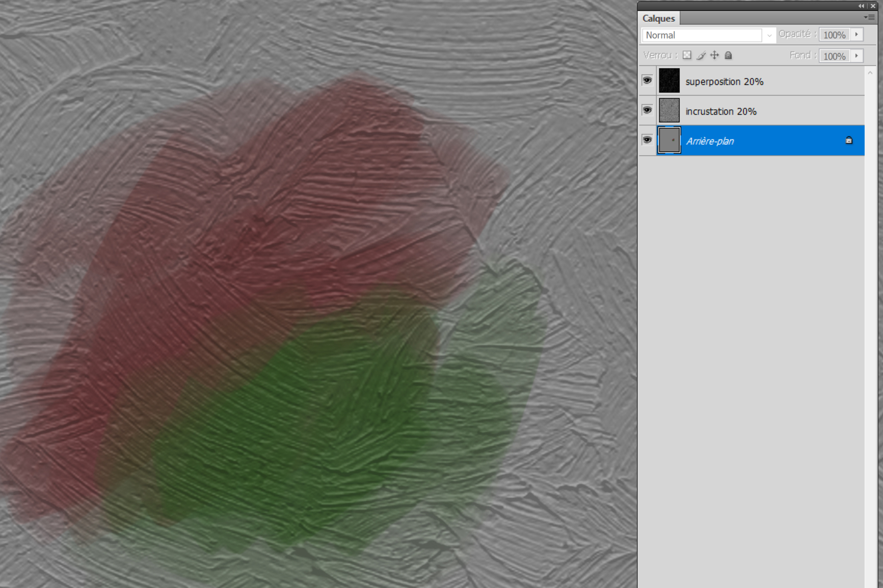The height and width of the screenshot is (588, 883).
Task: Enable transparency pixels lock
Action: click(687, 55)
